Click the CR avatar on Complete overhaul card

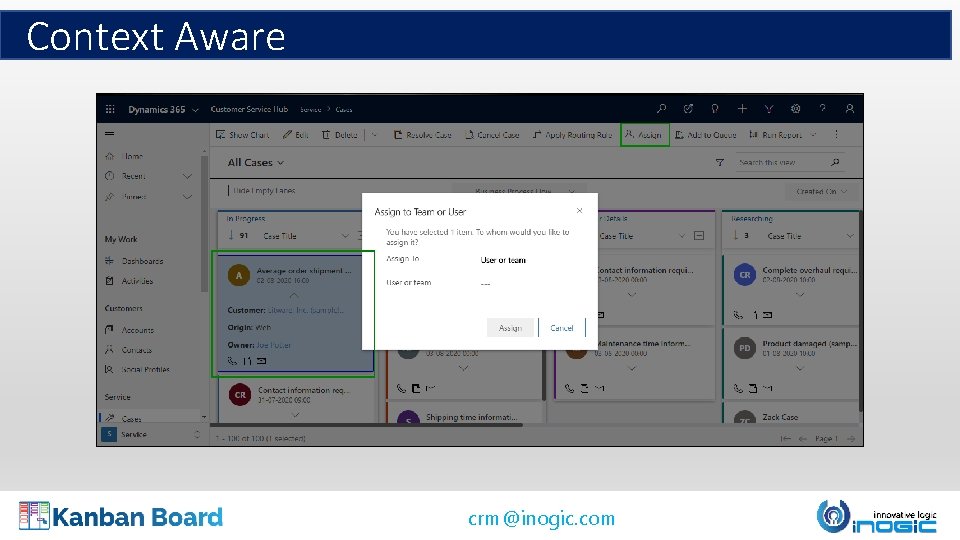pos(744,275)
